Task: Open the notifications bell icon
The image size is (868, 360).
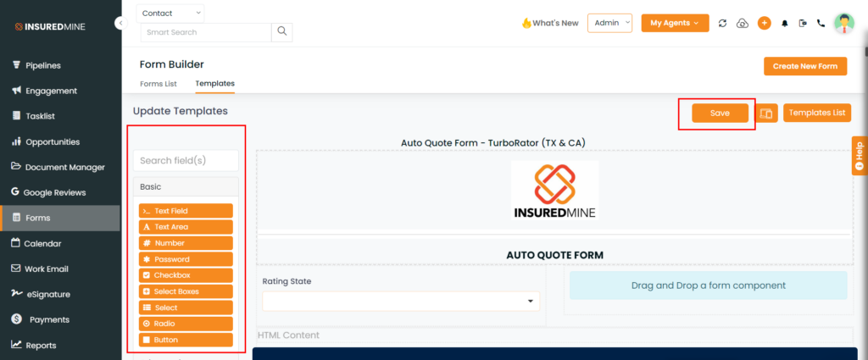Action: [784, 23]
